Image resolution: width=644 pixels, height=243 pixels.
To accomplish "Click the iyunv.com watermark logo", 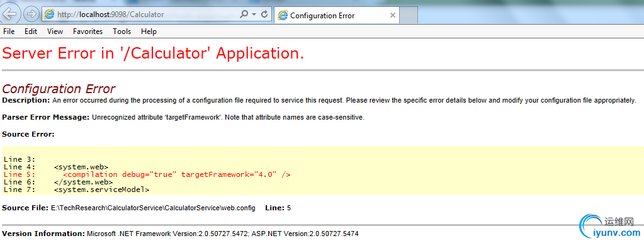I will coord(611,227).
